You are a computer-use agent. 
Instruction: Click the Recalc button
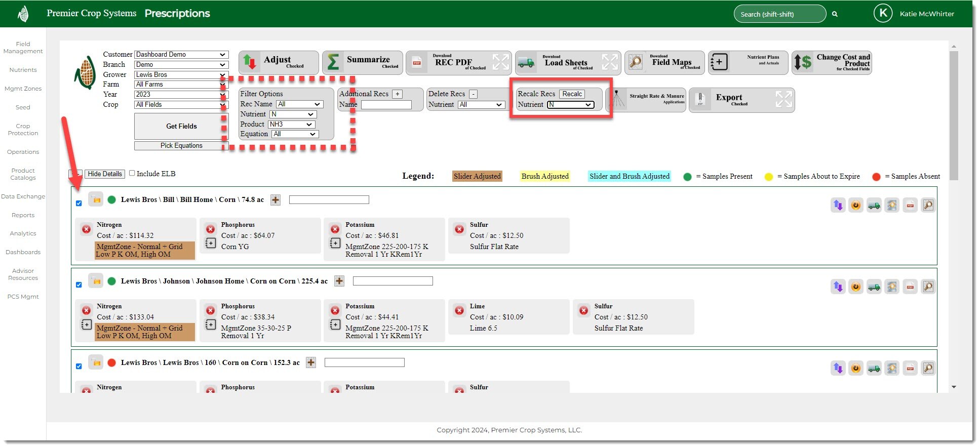[572, 94]
